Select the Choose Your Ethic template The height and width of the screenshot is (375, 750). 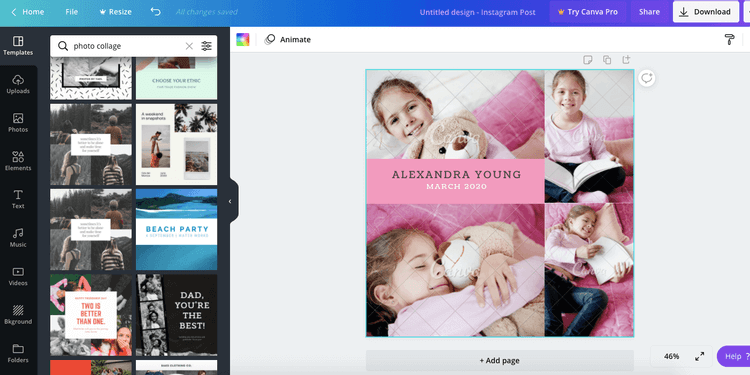pos(176,78)
